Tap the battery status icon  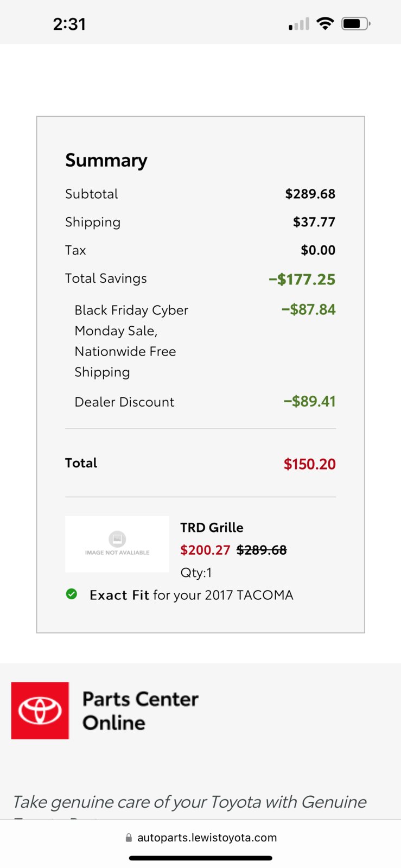click(x=356, y=23)
